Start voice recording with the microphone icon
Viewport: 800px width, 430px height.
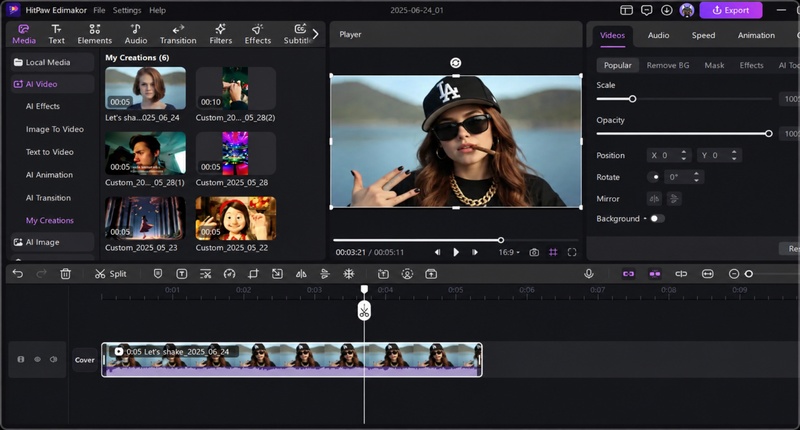click(589, 274)
